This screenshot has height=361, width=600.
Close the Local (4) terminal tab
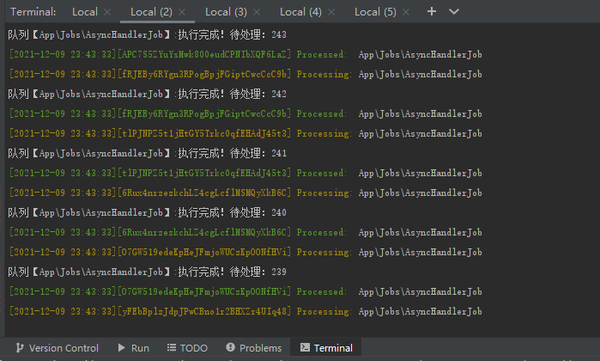(x=331, y=12)
